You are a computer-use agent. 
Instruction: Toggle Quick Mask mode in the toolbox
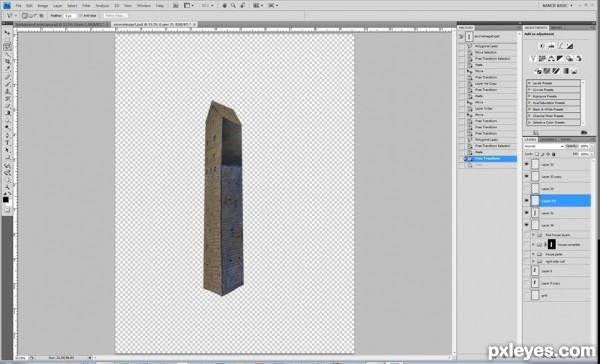click(x=7, y=210)
